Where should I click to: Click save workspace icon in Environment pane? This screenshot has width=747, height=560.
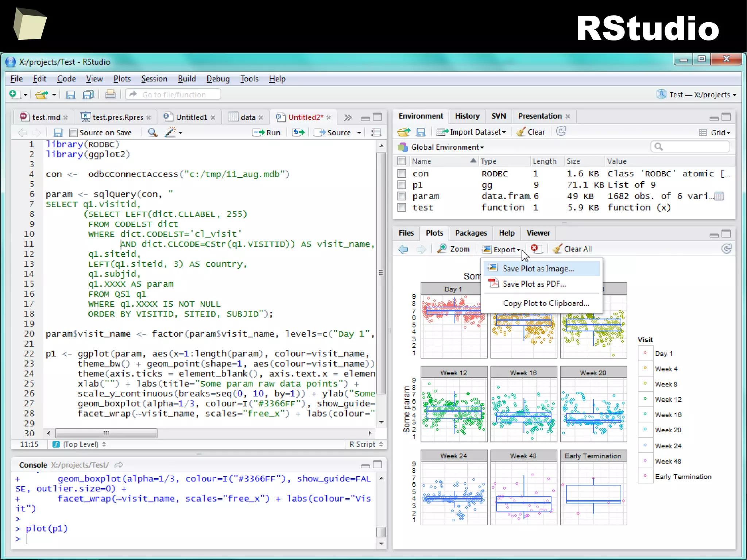click(x=421, y=132)
